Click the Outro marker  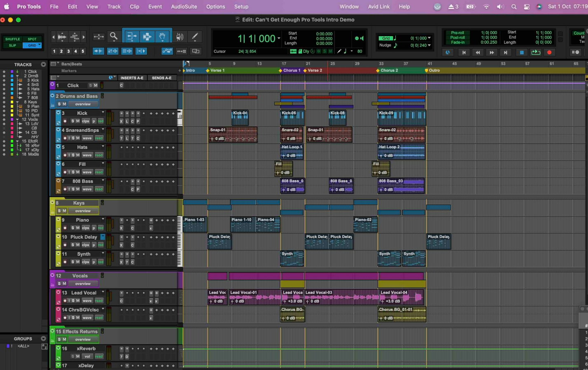coord(432,70)
